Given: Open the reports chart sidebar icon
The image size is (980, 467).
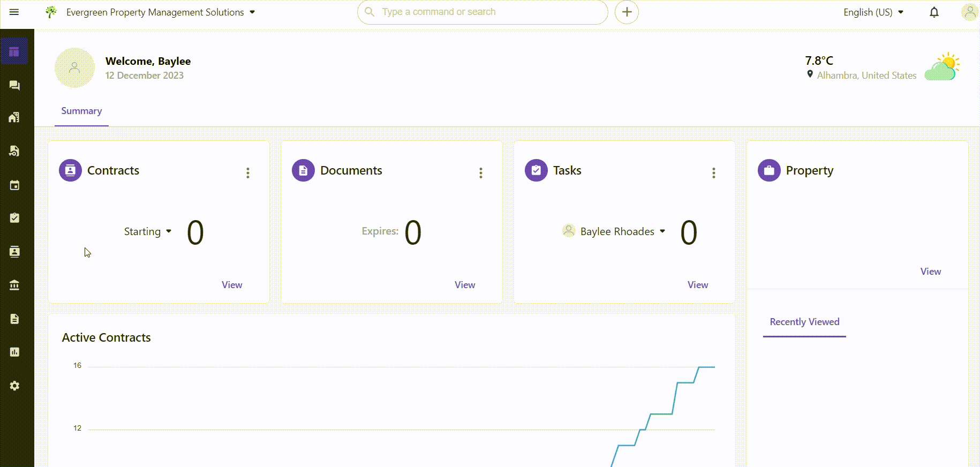Looking at the screenshot, I should (x=14, y=352).
